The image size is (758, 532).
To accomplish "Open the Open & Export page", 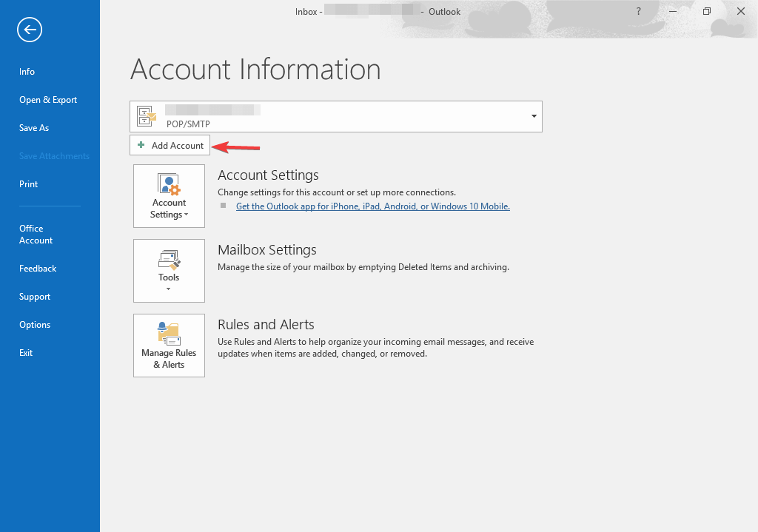I will tap(48, 100).
